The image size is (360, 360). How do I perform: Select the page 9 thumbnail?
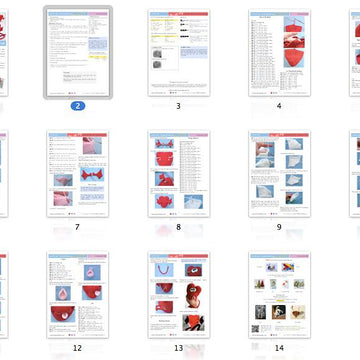[x=280, y=174]
